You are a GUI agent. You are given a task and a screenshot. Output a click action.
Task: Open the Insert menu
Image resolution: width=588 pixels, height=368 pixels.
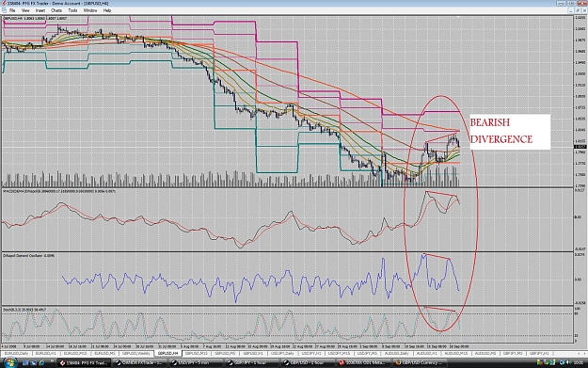point(40,10)
